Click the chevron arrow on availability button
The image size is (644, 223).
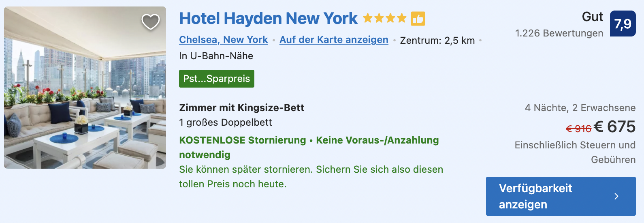(x=616, y=196)
